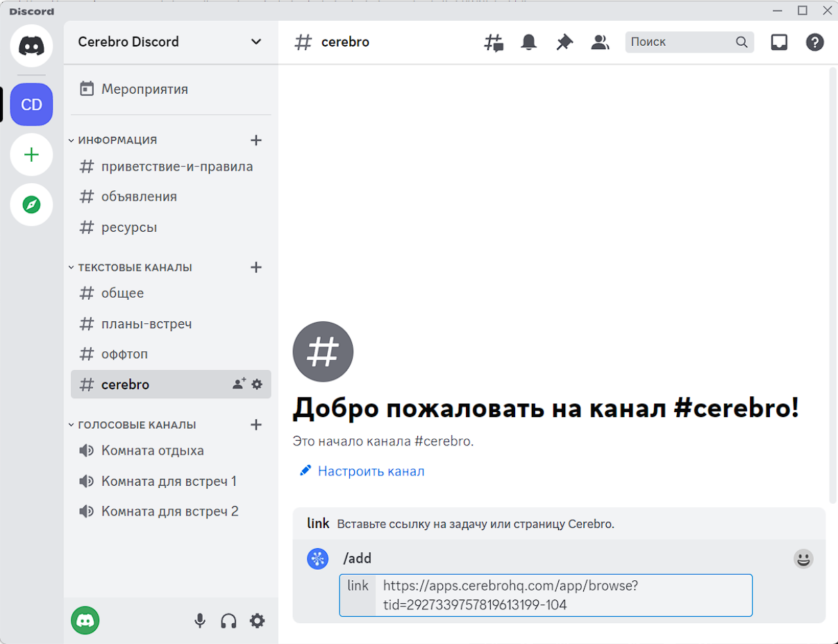Open user settings gear at bottom

(x=257, y=620)
